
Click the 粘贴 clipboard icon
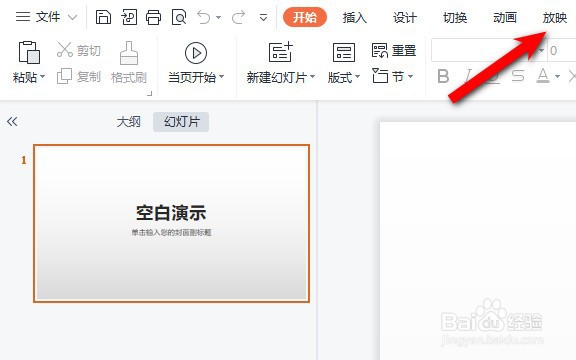[29, 52]
